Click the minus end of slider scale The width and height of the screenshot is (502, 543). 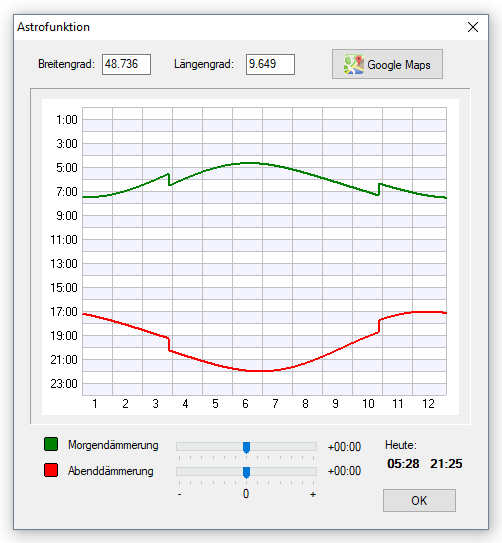(x=179, y=495)
